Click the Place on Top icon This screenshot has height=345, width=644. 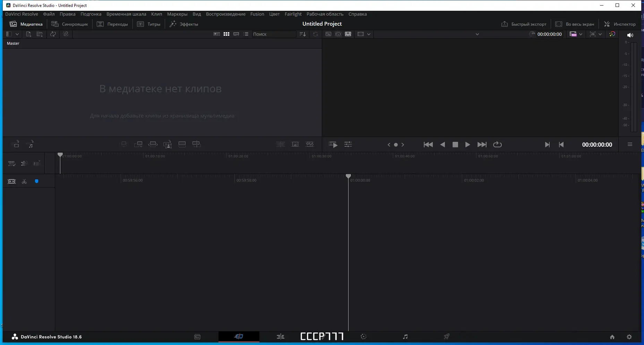click(x=182, y=144)
